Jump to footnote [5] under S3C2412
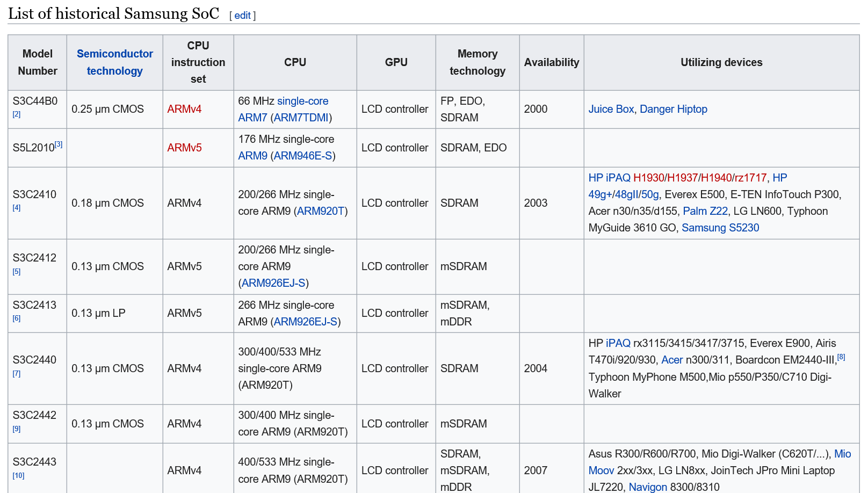This screenshot has width=868, height=493. 17,272
